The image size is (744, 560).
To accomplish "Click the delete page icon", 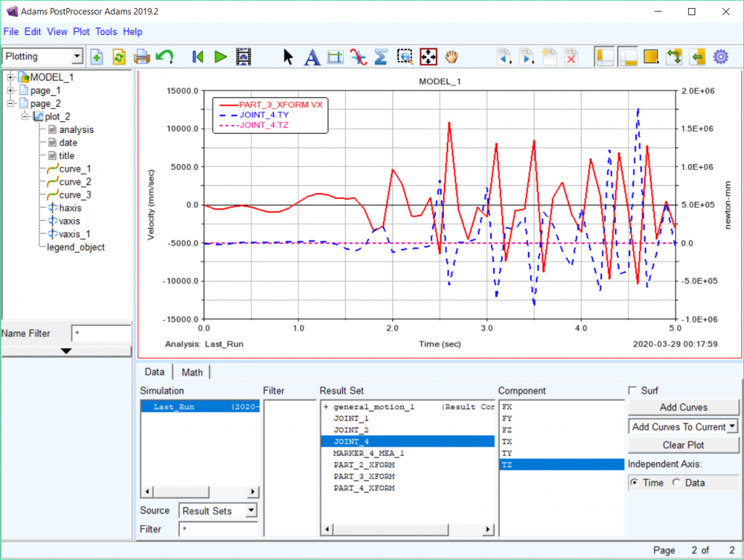I will click(x=572, y=57).
